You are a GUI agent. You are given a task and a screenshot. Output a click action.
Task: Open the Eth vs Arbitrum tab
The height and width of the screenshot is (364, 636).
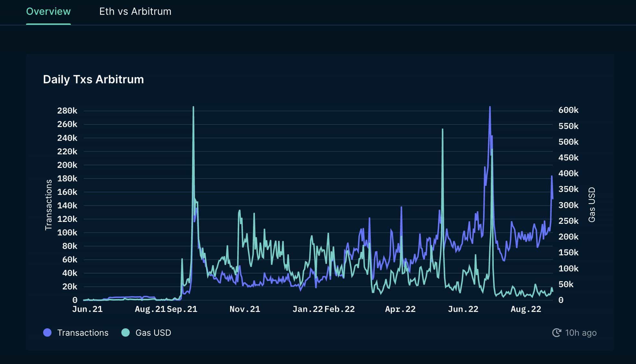coord(135,12)
